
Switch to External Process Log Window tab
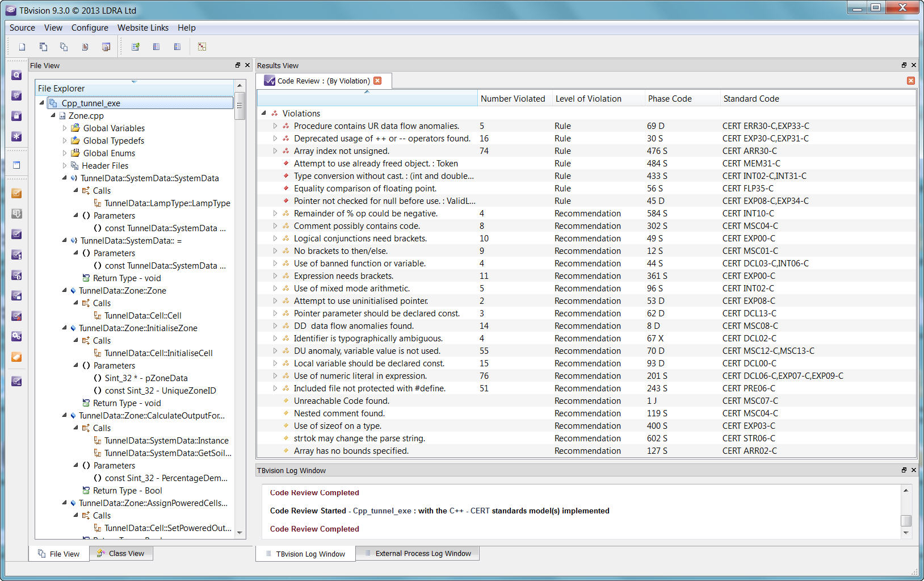coord(418,553)
